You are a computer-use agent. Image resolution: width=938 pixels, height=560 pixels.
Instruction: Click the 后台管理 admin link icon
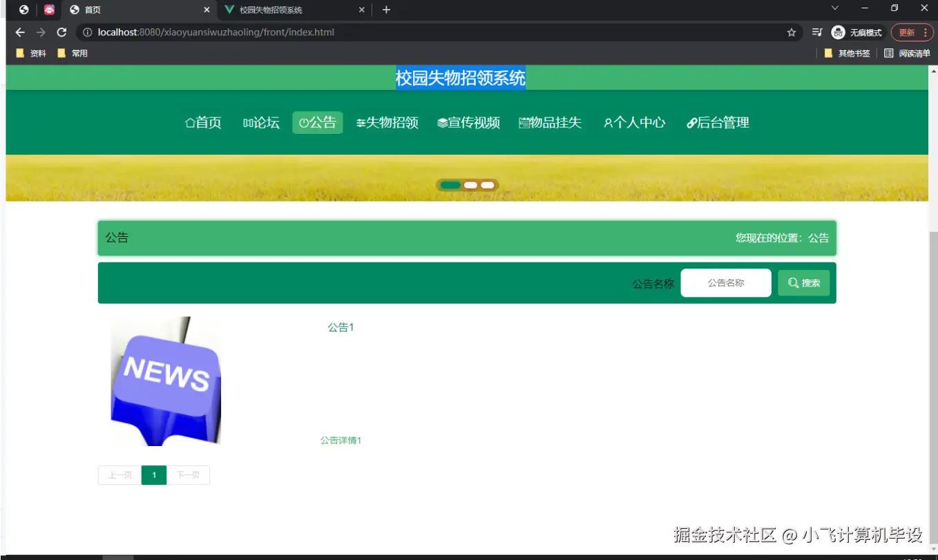[692, 122]
